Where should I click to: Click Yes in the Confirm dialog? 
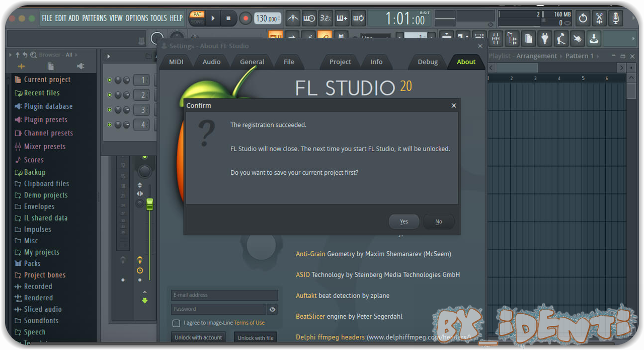404,222
